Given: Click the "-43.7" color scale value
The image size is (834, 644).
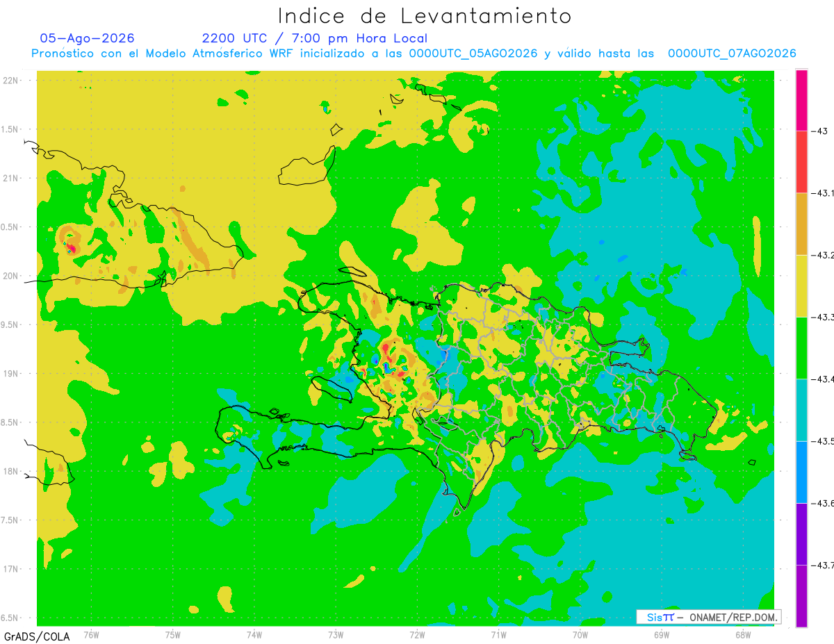Looking at the screenshot, I should point(822,565).
